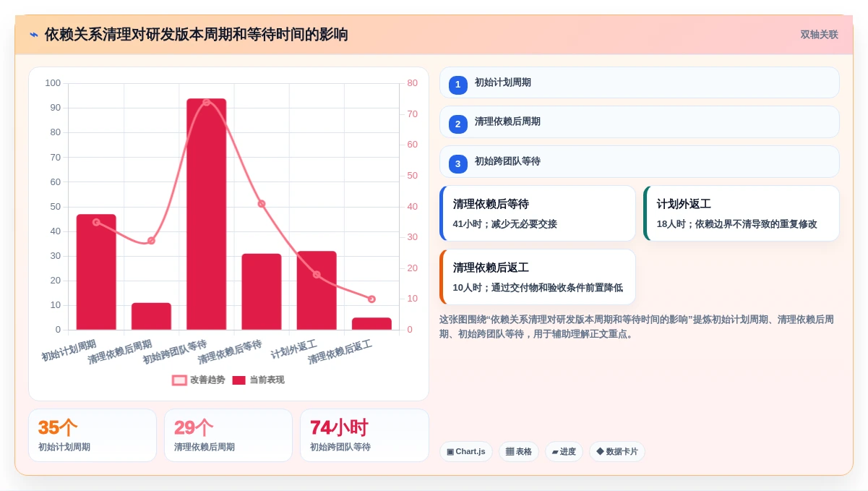Select the 初始计划周期 list item
The height and width of the screenshot is (491, 868).
click(640, 82)
